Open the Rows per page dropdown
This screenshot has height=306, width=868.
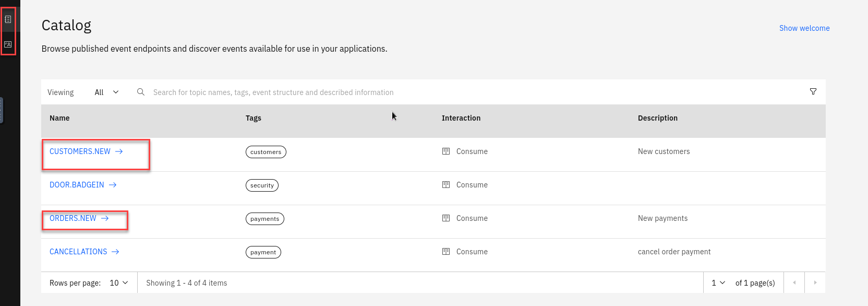tap(119, 283)
